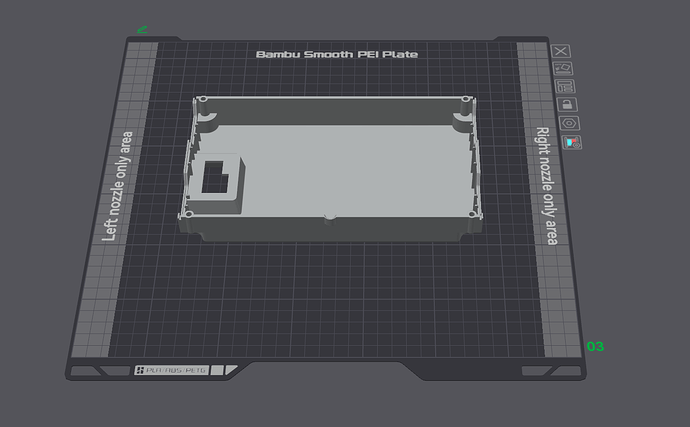Edit plate name with green pencil icon

coord(142,29)
